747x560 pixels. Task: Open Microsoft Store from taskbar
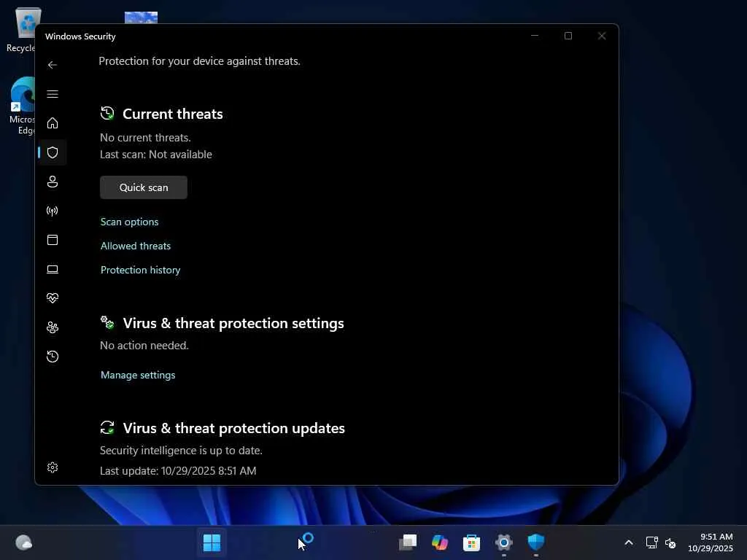(x=471, y=542)
